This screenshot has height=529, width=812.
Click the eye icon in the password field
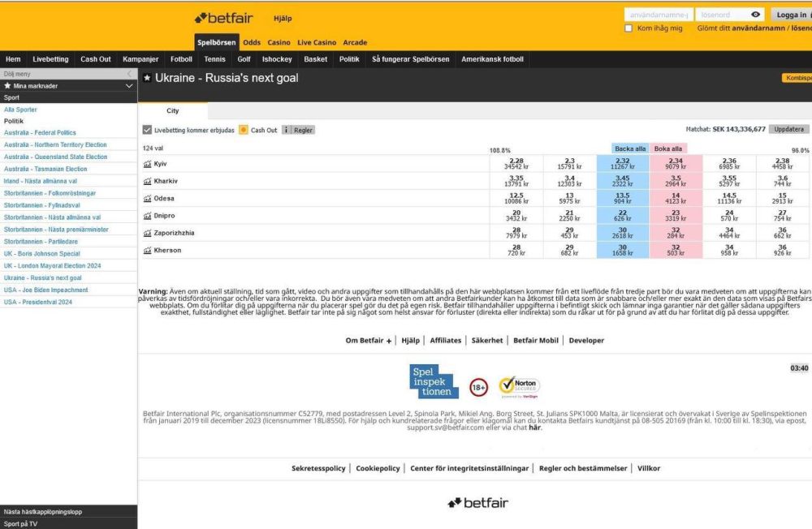pos(755,13)
